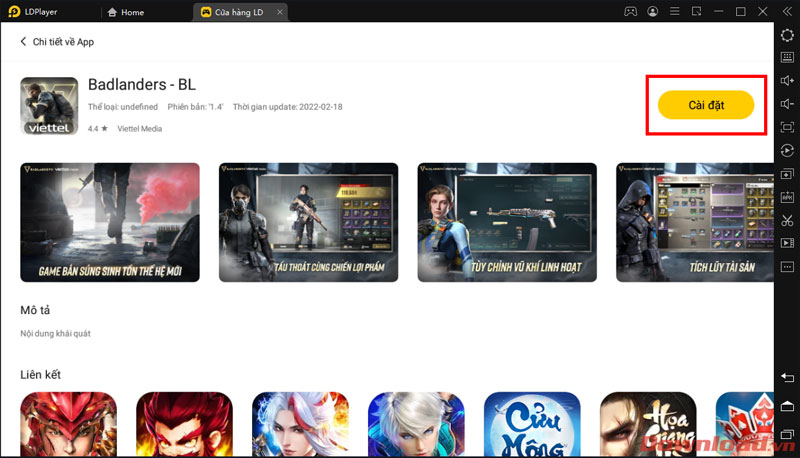Click the LDPlayer logo icon
The width and height of the screenshot is (800, 458).
[14, 12]
